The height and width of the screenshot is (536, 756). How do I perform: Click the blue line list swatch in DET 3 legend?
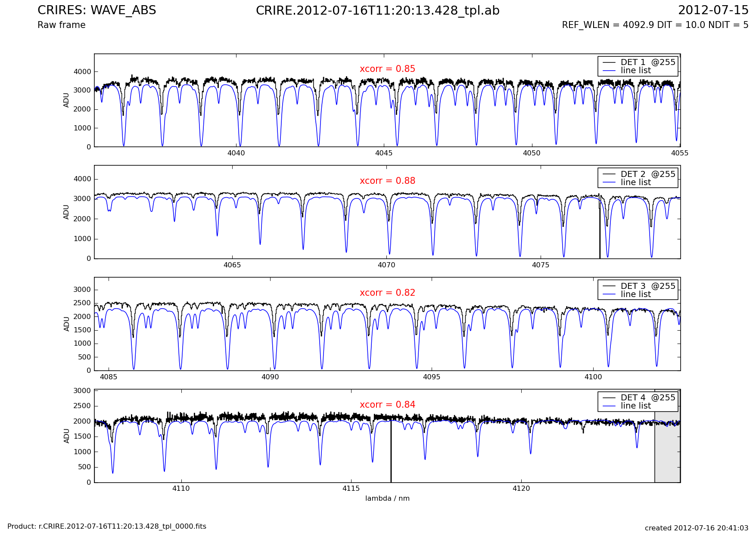609,294
